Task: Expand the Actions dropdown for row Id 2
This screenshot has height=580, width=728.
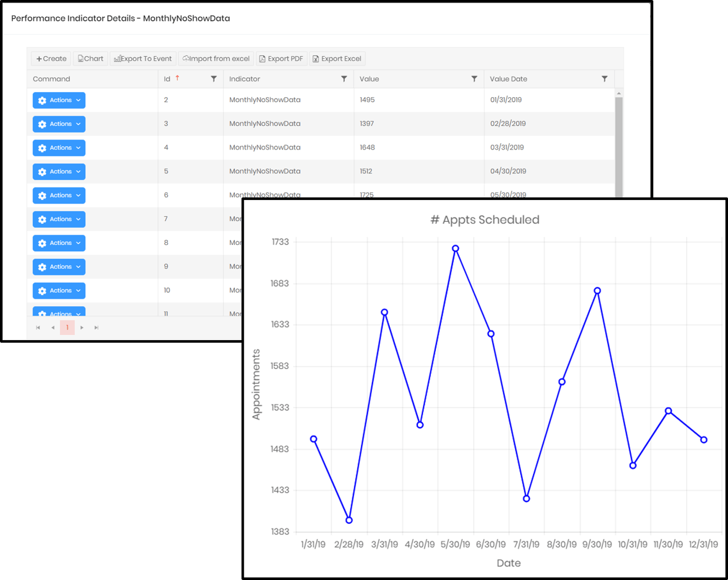Action: 58,100
